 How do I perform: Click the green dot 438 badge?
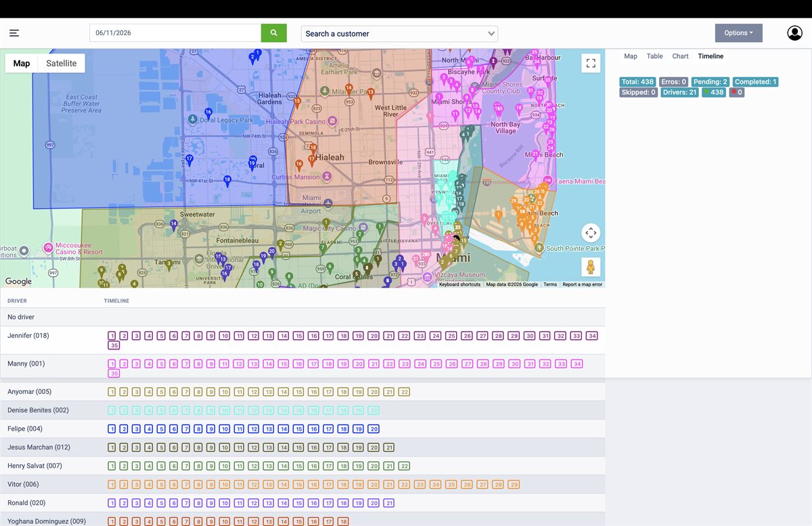coord(714,93)
